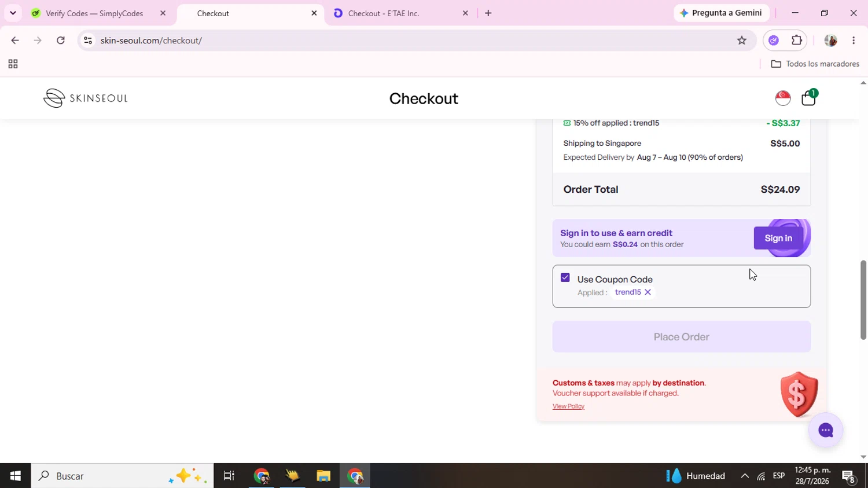Open the chat support bubble icon

click(826, 430)
